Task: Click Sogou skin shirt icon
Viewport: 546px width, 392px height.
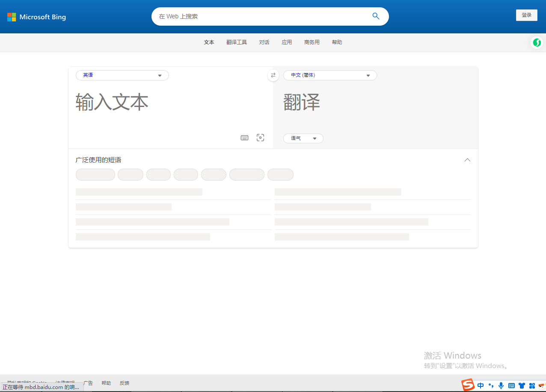Action: 522,386
